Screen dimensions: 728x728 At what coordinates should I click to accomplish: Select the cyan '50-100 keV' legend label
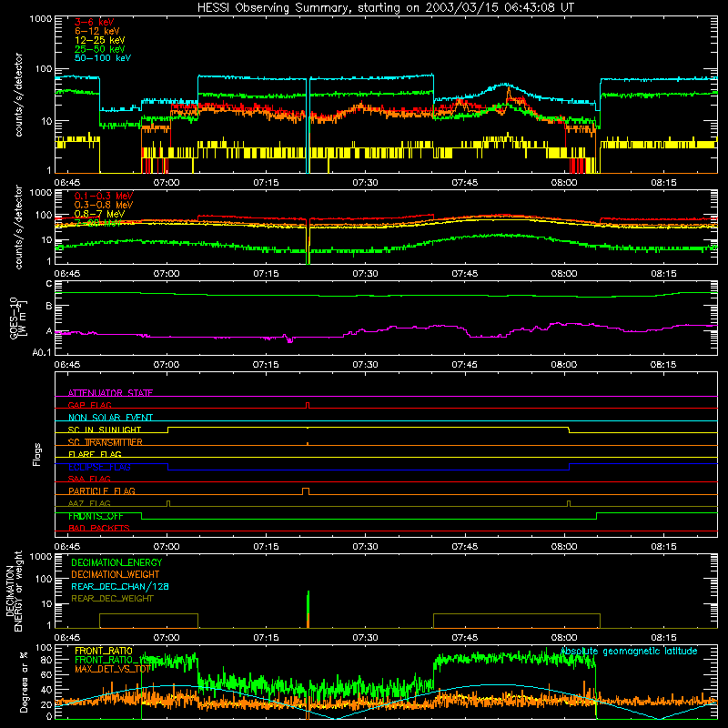[103, 58]
